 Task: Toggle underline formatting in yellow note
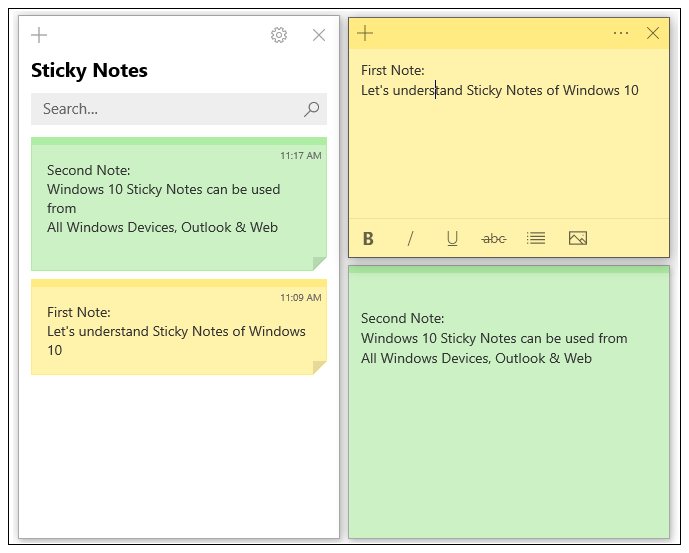pos(452,239)
